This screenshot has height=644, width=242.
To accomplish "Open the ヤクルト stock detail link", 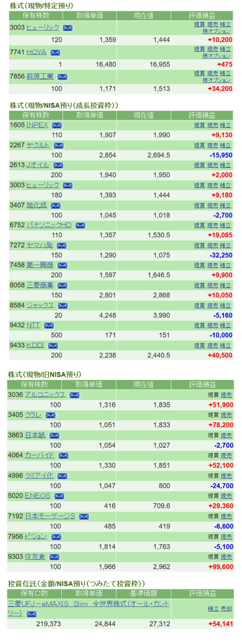I will (38, 145).
